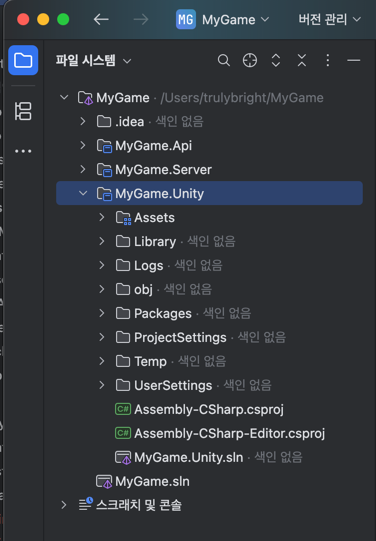Expand the Assets folder chevron
This screenshot has width=376, height=541.
pyautogui.click(x=102, y=217)
